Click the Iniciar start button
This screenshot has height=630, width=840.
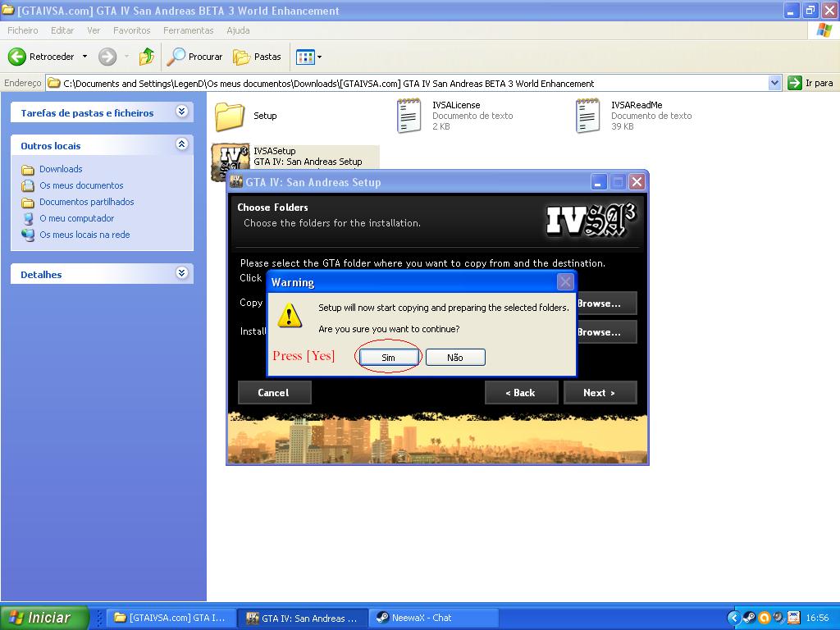tap(44, 618)
